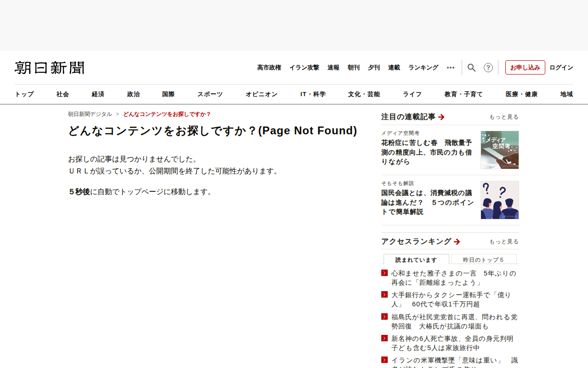Select the オピニオン section
The height and width of the screenshot is (368, 588).
coord(261,94)
